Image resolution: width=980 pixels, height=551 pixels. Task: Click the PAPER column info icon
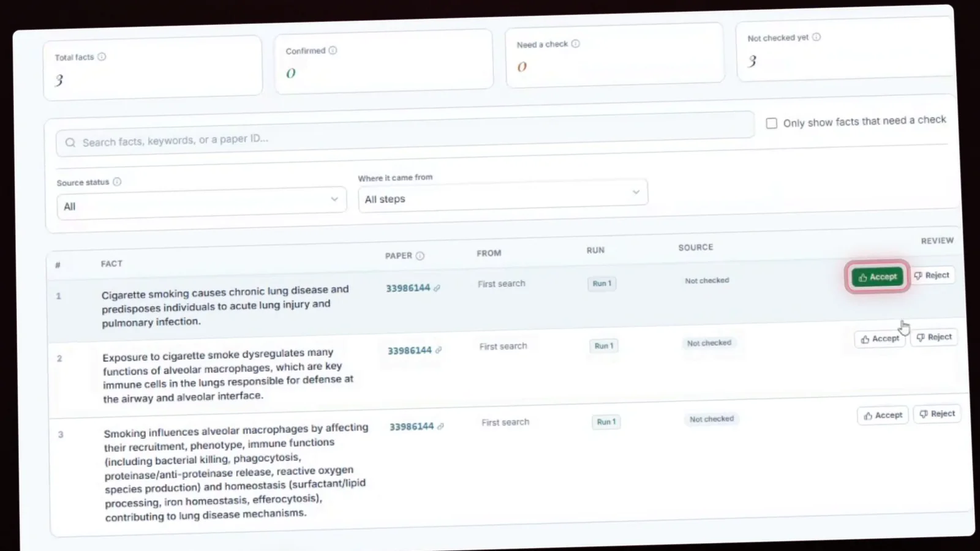coord(420,256)
